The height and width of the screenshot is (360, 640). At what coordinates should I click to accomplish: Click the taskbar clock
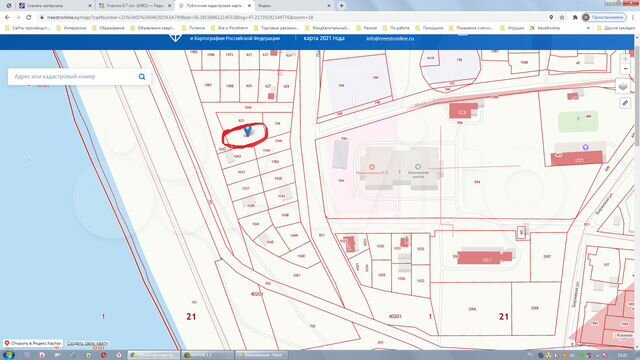click(622, 356)
